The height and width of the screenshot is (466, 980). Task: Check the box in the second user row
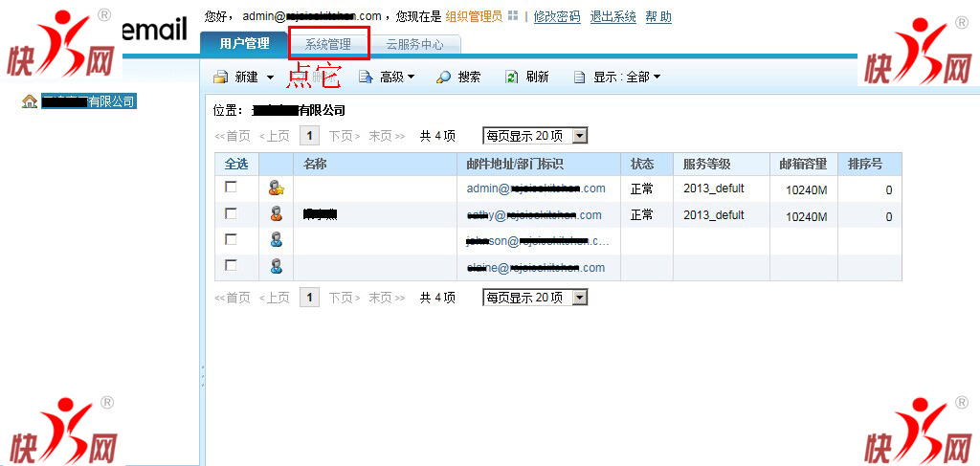[231, 213]
